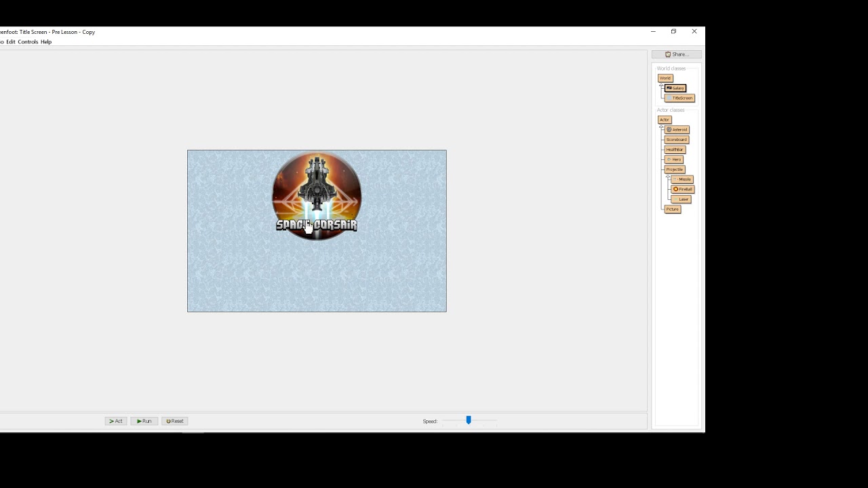Viewport: 868px width, 488px height.
Task: Select the Actor class box
Action: point(664,119)
